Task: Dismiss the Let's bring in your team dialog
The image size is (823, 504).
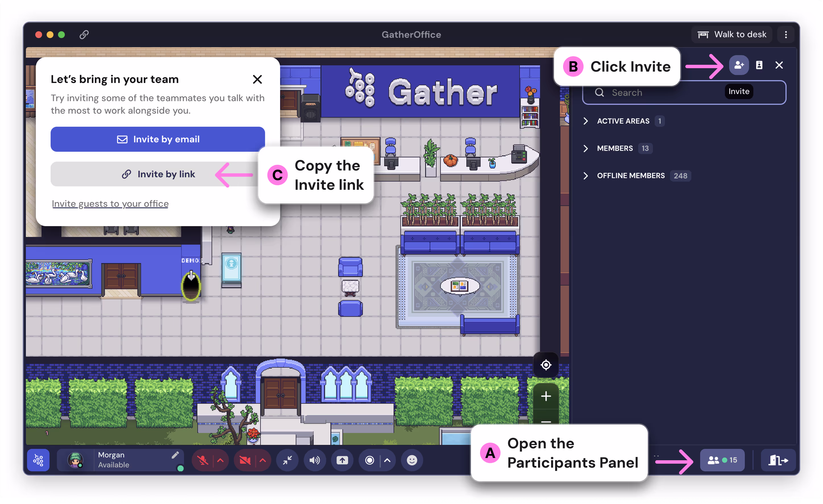Action: (x=257, y=79)
